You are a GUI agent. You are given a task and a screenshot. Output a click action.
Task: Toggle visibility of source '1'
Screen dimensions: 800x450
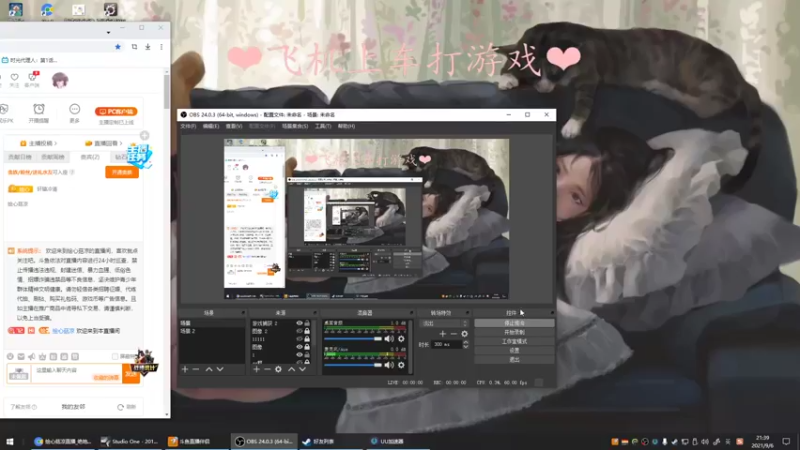click(299, 355)
